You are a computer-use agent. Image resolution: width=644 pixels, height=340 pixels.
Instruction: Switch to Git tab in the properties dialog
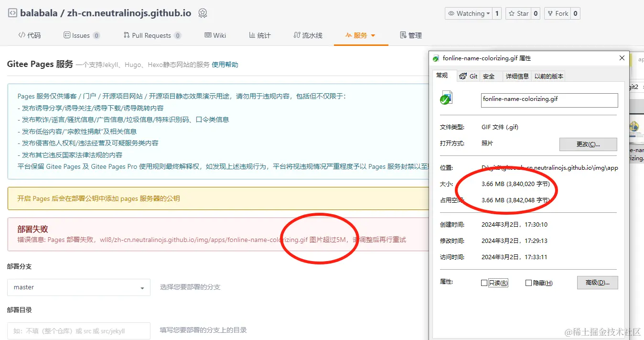point(468,76)
